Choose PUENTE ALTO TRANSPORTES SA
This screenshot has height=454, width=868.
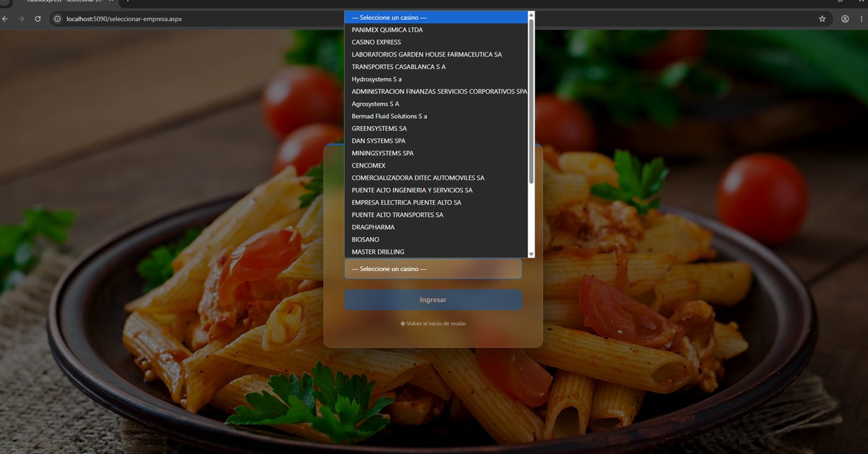pos(436,215)
